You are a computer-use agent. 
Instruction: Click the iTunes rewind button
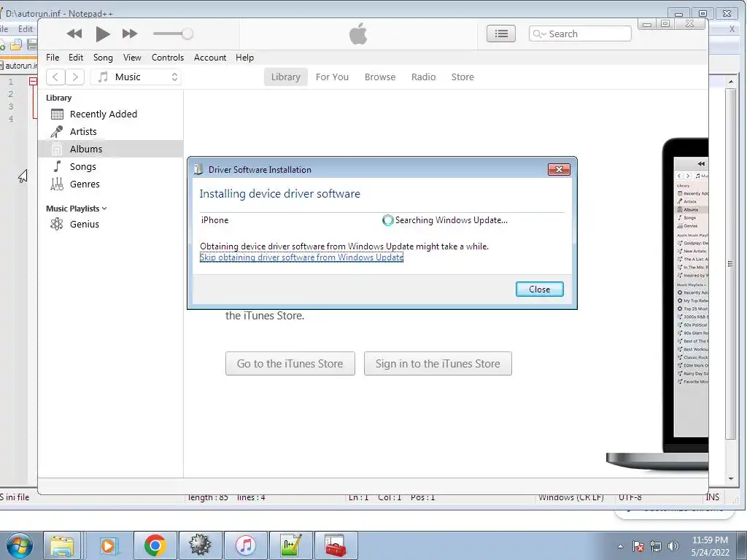point(74,34)
